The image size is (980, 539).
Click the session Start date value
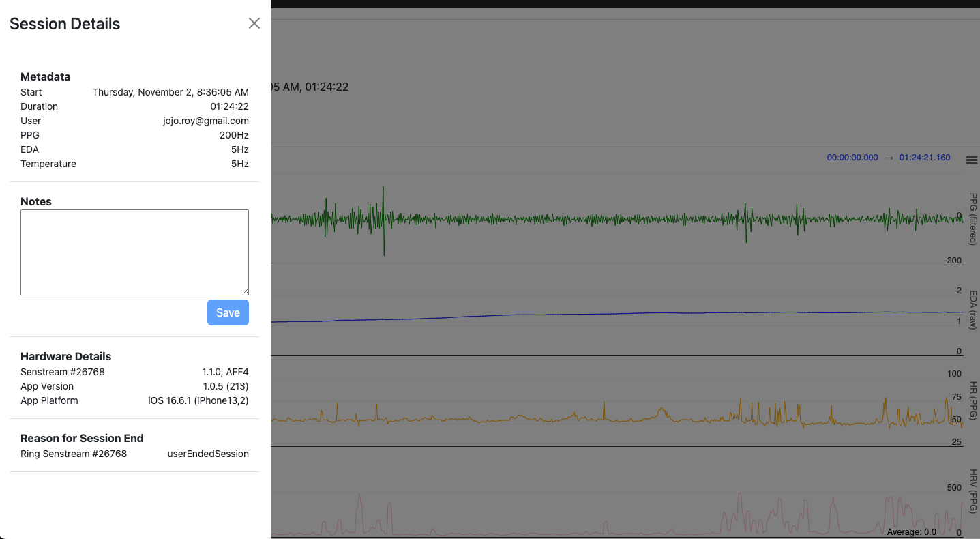click(170, 92)
